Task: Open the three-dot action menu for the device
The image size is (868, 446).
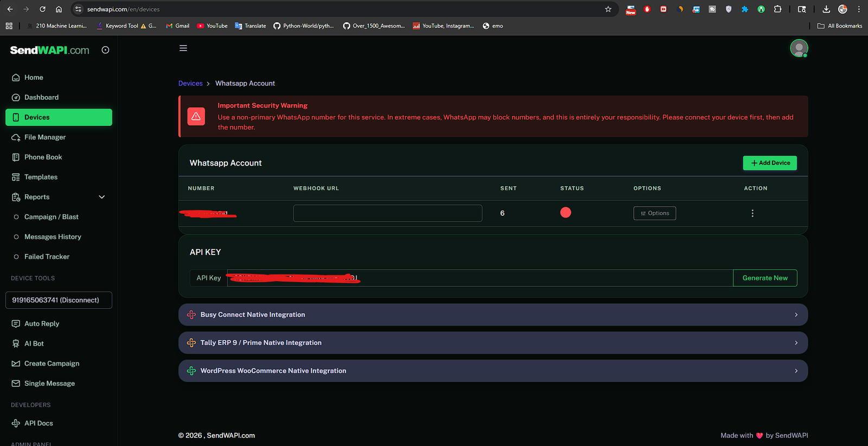Action: coord(752,213)
